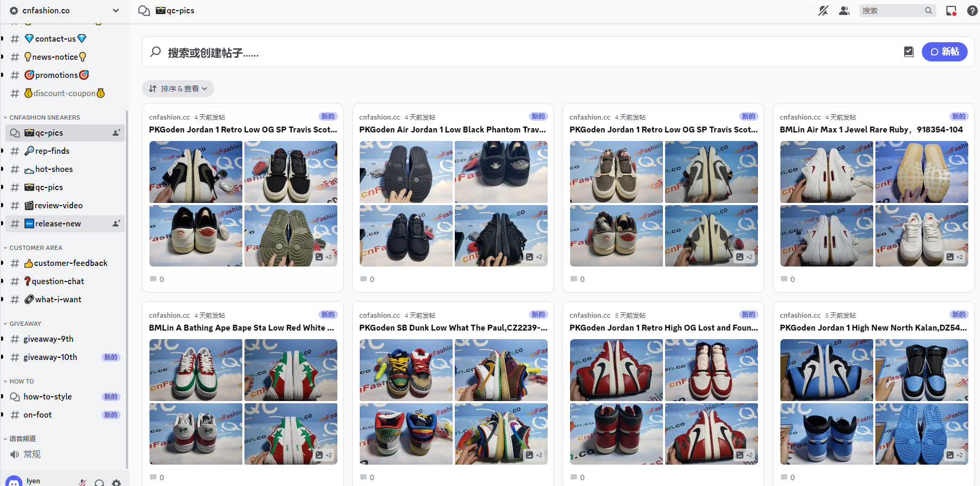The image size is (980, 486).
Task: Click the hash icon of promotions channel
Action: [x=15, y=75]
